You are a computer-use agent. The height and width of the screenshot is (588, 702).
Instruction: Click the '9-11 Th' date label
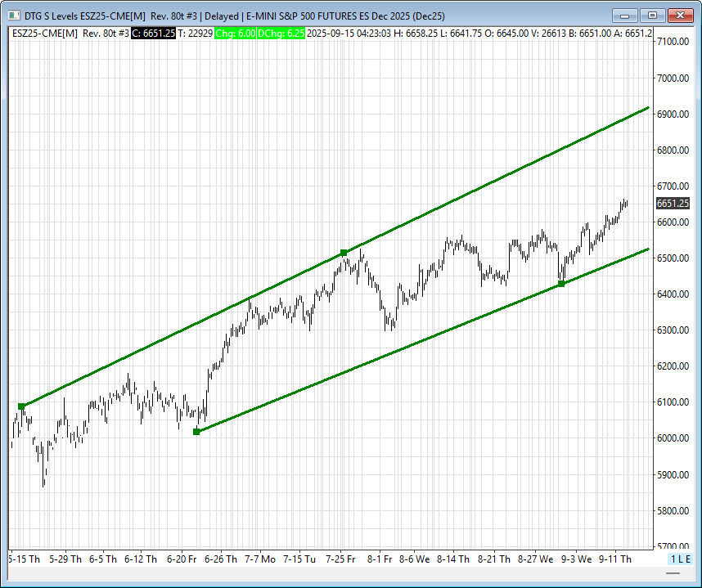tap(615, 559)
